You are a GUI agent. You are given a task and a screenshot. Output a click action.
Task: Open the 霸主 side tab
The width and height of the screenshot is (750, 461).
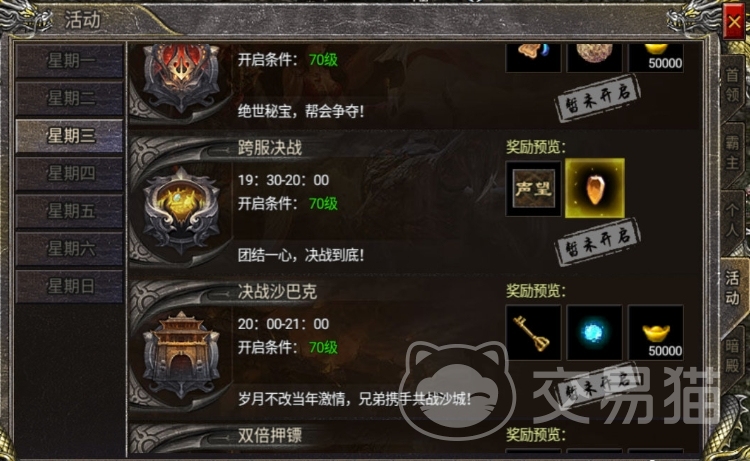pyautogui.click(x=733, y=153)
